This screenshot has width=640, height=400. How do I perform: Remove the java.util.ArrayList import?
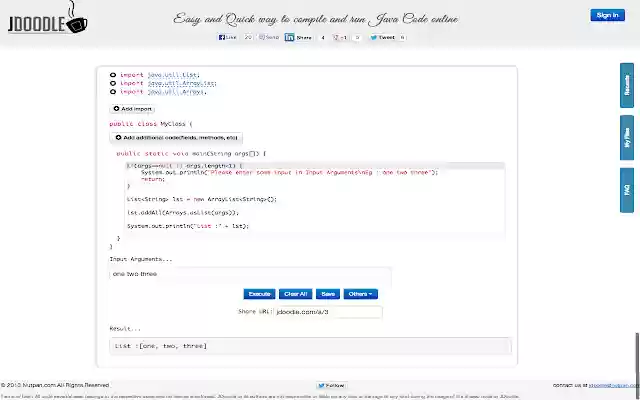pos(113,83)
